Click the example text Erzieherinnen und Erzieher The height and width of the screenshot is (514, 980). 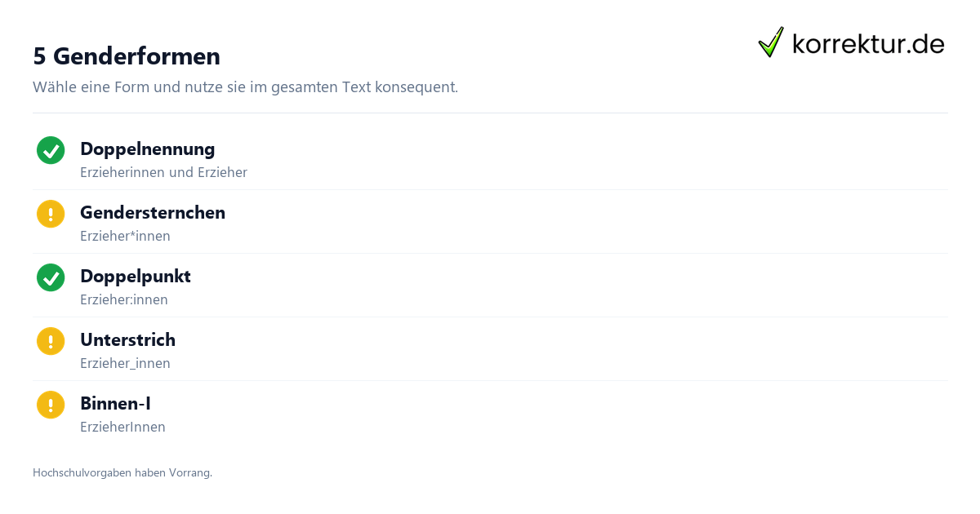[x=163, y=172]
